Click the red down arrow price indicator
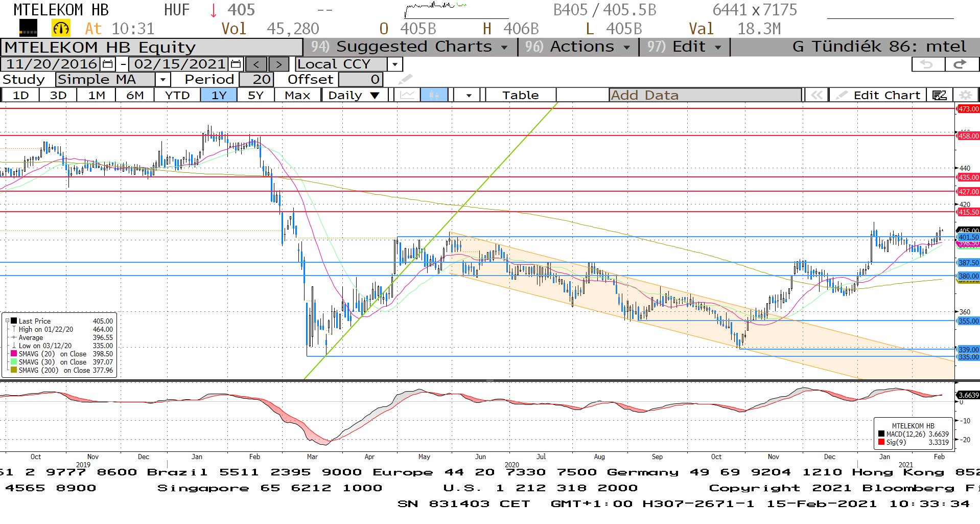980x524 pixels. click(x=214, y=10)
